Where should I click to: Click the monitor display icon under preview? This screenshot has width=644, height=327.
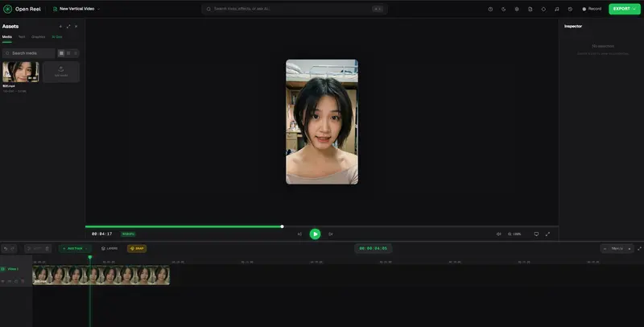[x=536, y=234]
